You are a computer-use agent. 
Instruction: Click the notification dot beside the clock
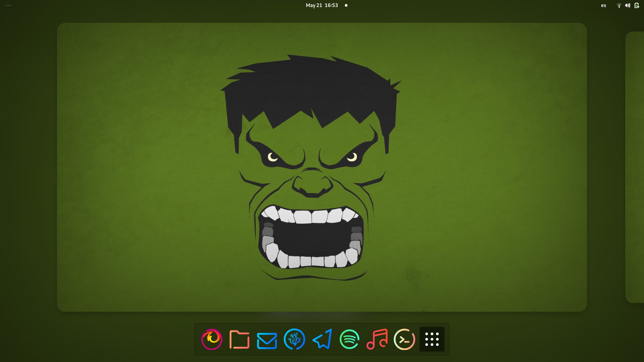(346, 5)
